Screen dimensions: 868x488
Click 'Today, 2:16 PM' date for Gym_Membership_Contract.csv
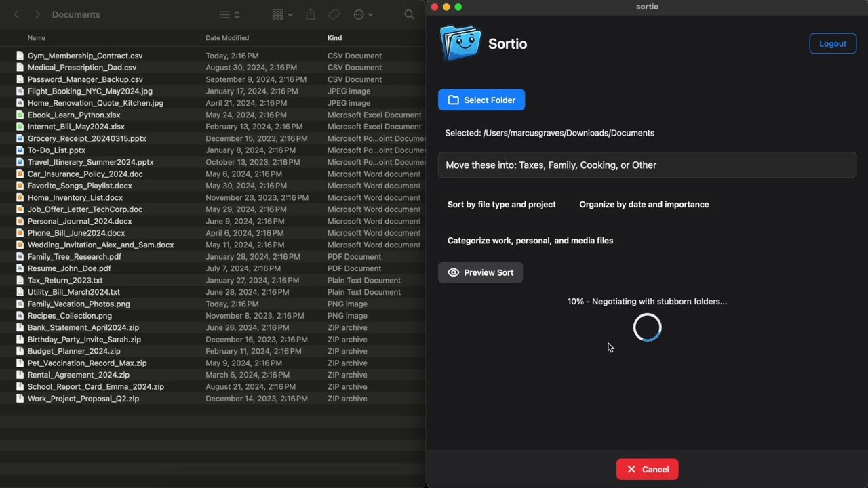[x=232, y=56]
